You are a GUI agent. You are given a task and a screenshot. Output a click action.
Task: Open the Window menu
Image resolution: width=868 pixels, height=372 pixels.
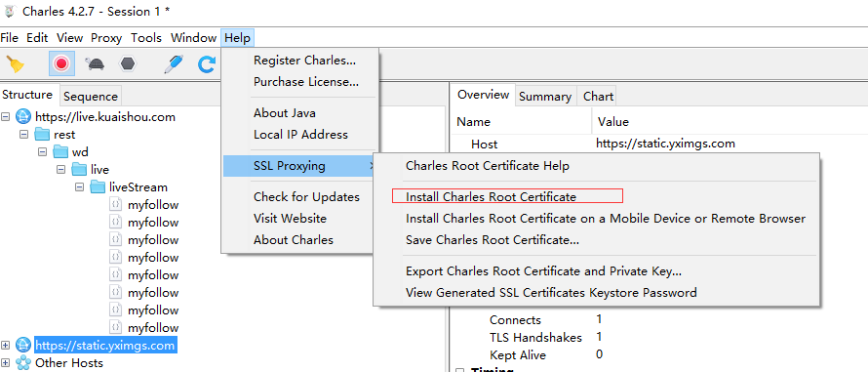(x=193, y=38)
